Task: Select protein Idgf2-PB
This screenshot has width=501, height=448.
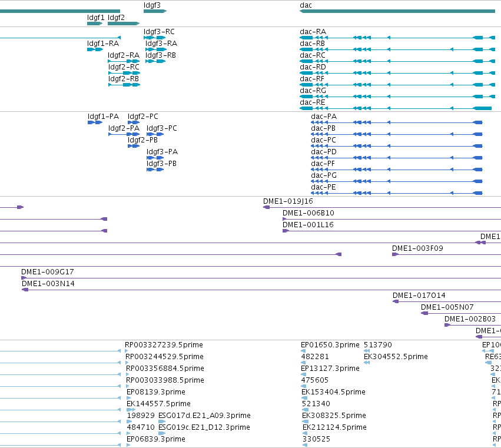Action: tap(134, 146)
